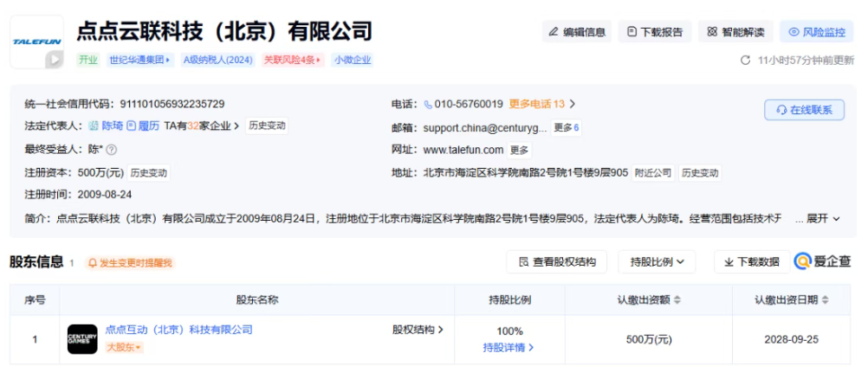Open 股权结构 in shareholder row

(418, 330)
